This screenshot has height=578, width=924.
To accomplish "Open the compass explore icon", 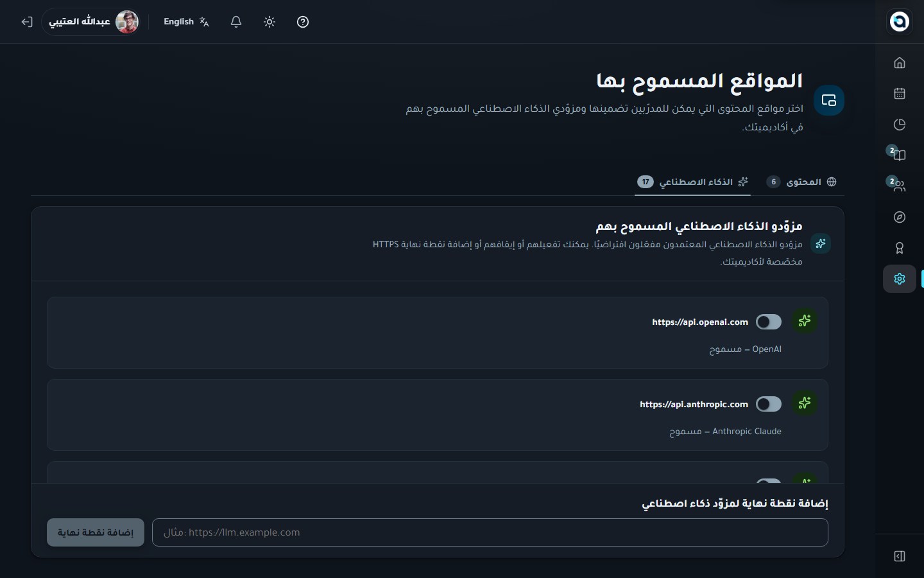I will tap(900, 217).
